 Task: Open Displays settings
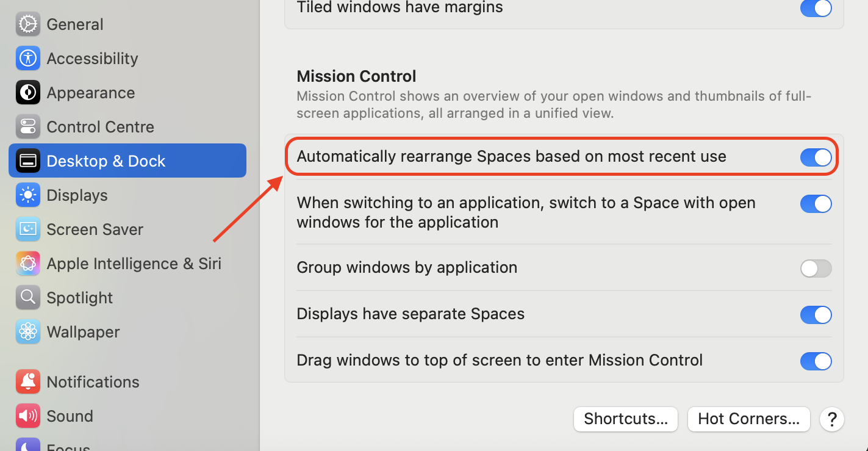tap(77, 195)
